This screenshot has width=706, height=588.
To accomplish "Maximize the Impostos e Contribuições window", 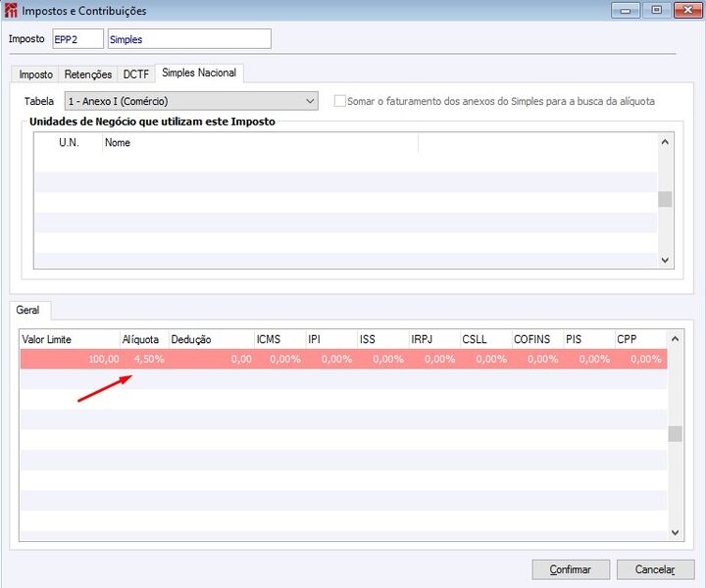I will (656, 11).
